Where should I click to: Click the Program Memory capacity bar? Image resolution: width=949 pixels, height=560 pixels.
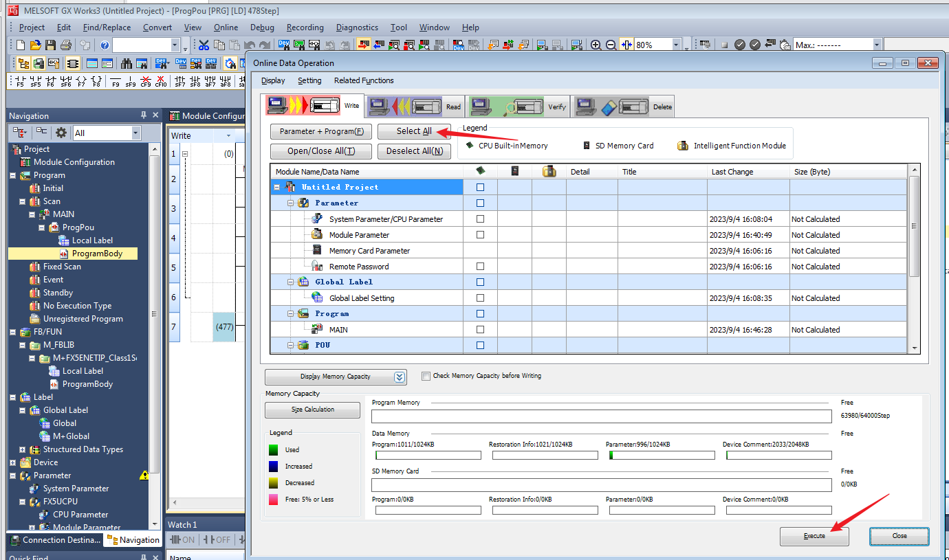601,416
